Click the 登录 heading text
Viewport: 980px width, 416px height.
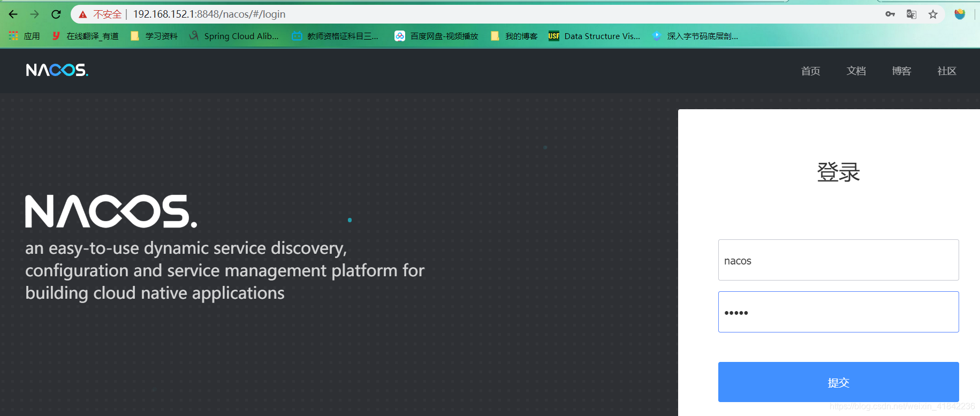(838, 172)
